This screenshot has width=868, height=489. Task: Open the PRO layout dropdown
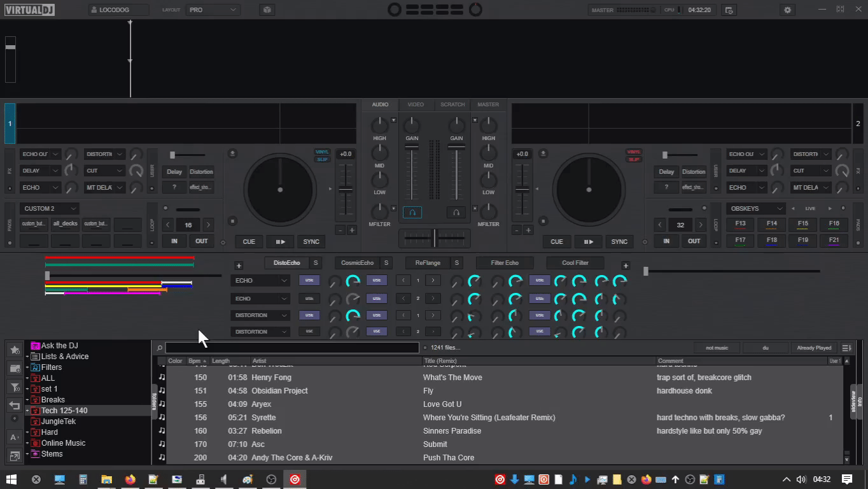[213, 10]
